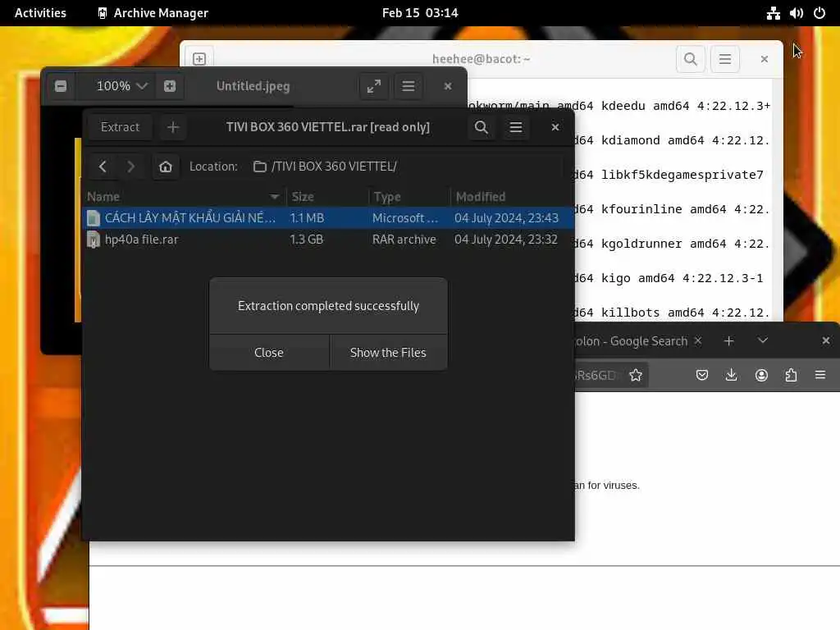Open the image viewer hamburger menu
840x630 pixels.
[x=409, y=86]
